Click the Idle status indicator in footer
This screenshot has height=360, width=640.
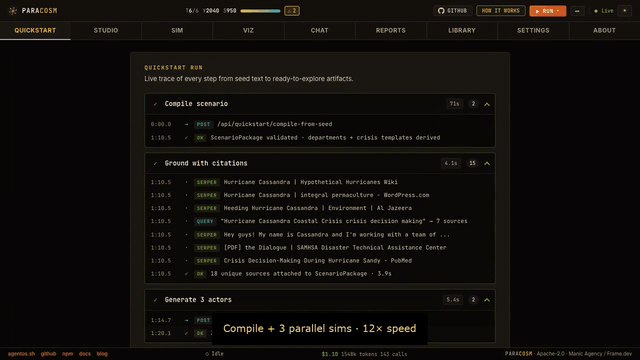(214, 354)
